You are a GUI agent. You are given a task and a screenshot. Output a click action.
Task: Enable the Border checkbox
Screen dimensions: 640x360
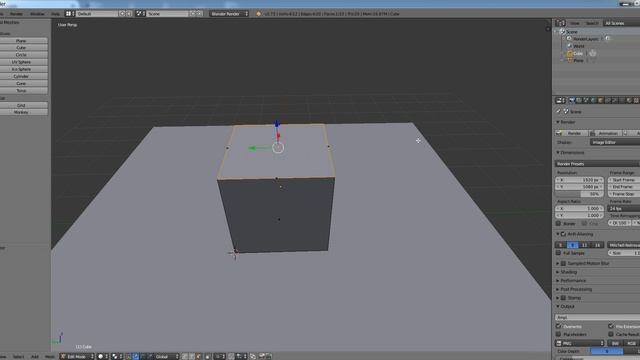tap(558, 223)
